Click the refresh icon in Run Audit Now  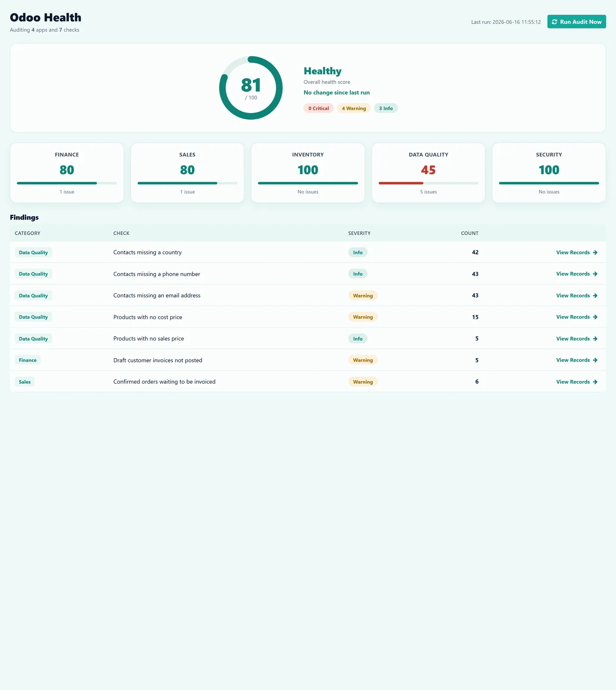coord(554,22)
